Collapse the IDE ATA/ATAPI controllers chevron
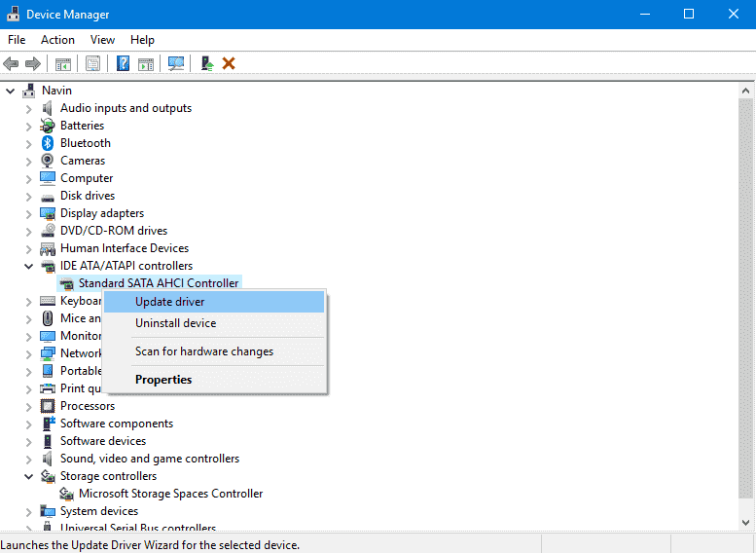 (28, 266)
